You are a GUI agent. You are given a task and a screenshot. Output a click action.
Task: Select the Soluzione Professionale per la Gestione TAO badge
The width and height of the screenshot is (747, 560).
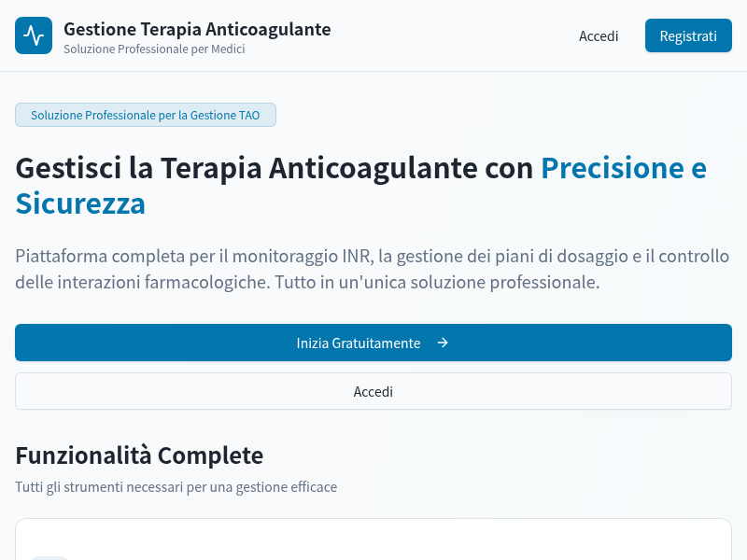(x=146, y=115)
